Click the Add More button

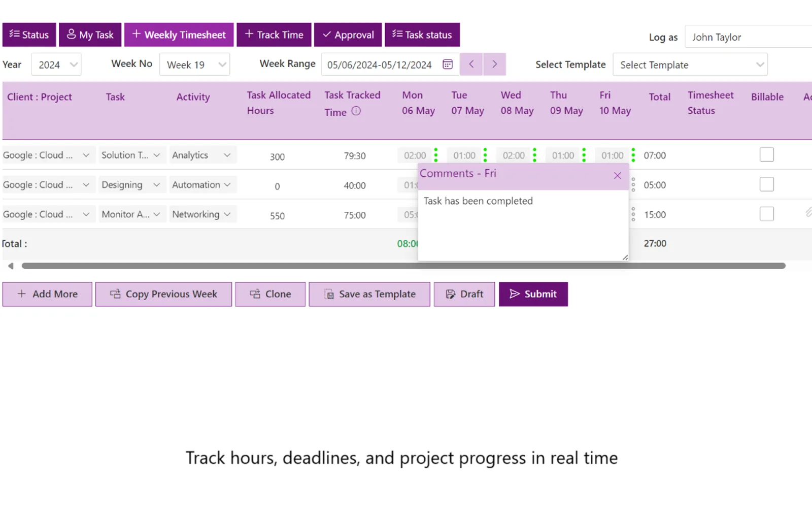point(47,294)
